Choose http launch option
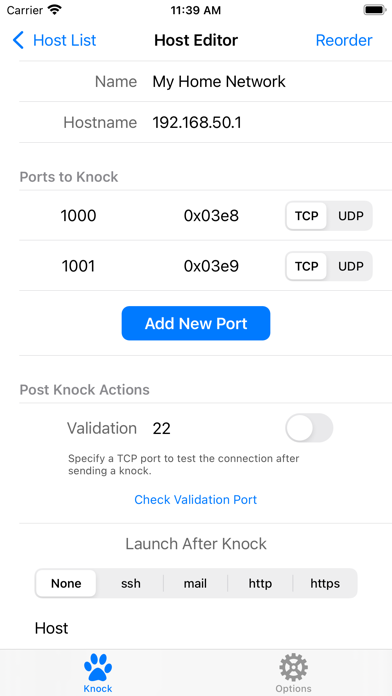 point(260,583)
